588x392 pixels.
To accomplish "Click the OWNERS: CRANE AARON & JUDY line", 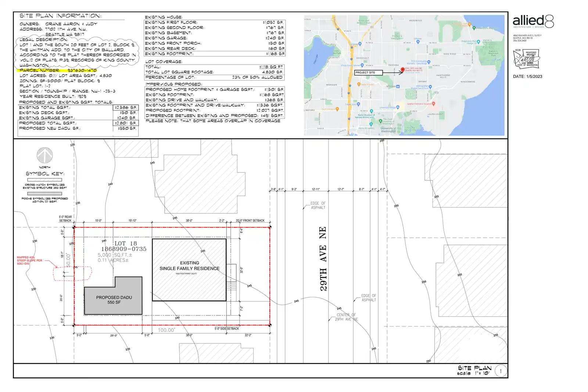I will [x=58, y=24].
